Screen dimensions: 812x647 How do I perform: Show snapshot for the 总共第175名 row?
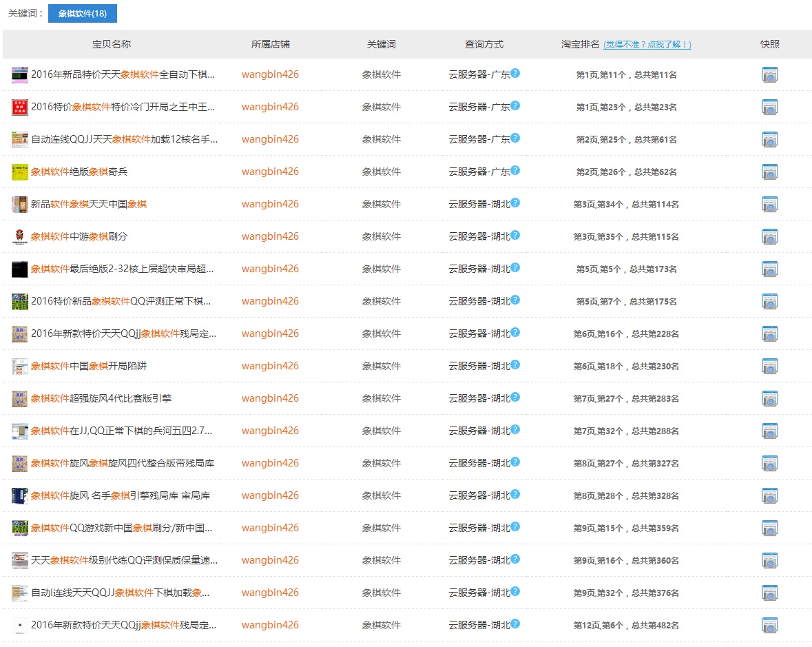point(769,302)
